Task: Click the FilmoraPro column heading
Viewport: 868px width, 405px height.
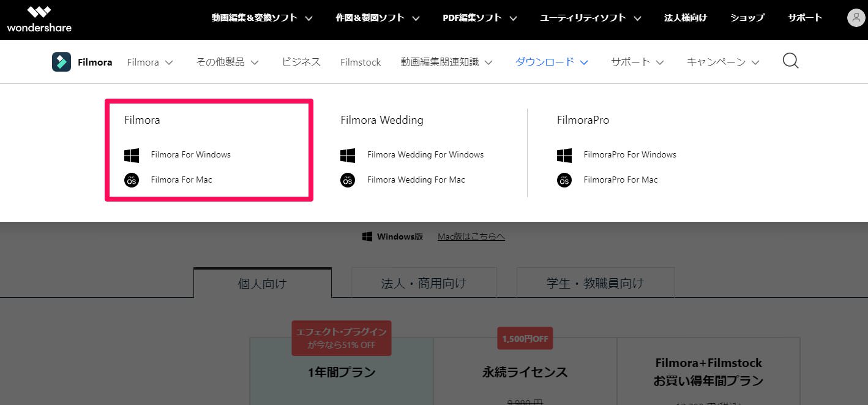Action: pyautogui.click(x=583, y=120)
